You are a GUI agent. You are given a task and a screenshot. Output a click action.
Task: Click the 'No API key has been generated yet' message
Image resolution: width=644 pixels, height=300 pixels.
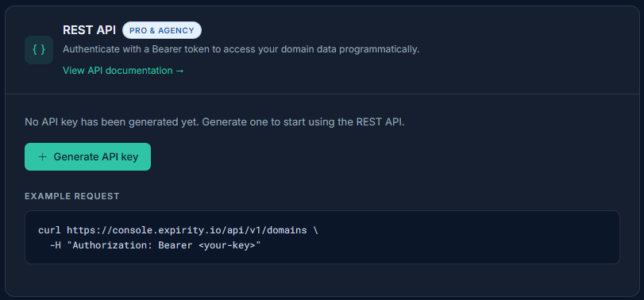pos(214,122)
